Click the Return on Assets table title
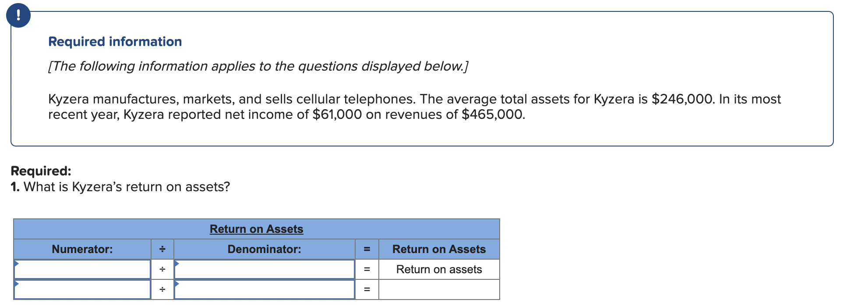 [x=257, y=228]
